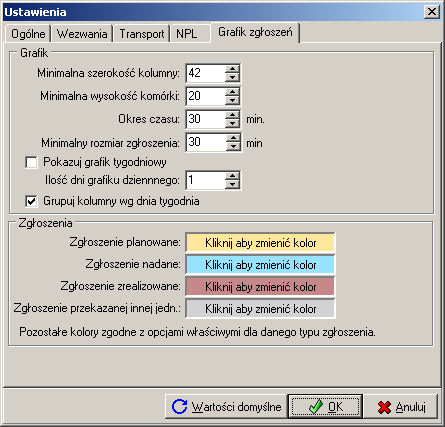Close the Ustawienia dialog
Viewport: 445px width, 427px height.
432,12
